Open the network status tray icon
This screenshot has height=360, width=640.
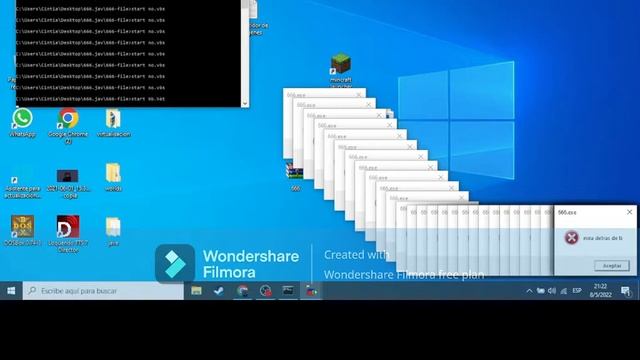[564, 291]
